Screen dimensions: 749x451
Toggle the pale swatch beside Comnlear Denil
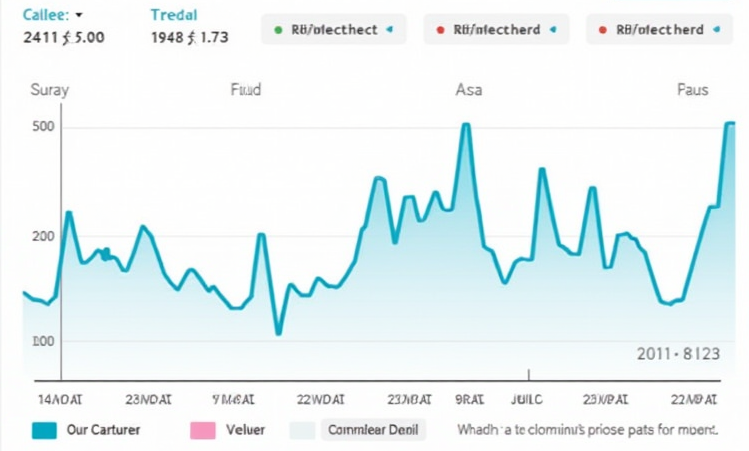click(302, 431)
